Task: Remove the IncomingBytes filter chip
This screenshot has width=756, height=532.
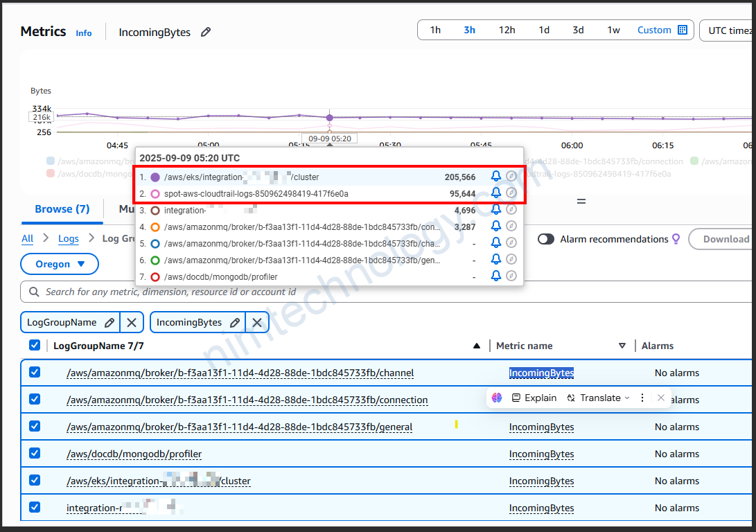Action: [x=256, y=322]
